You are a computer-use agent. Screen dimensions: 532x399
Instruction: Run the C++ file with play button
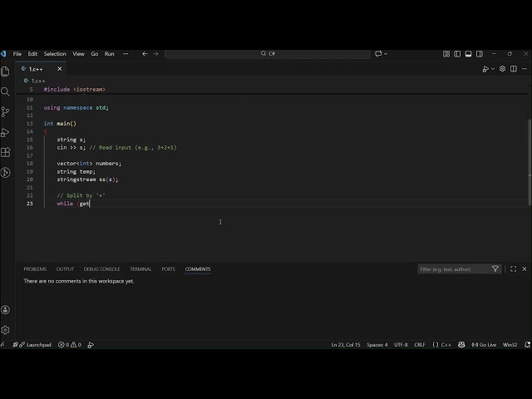(485, 69)
